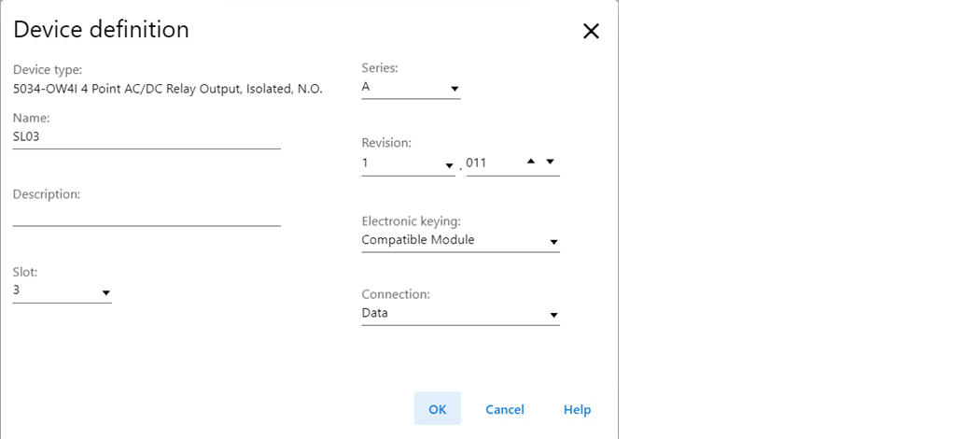
Task: Click the empty Description field
Action: [x=147, y=215]
